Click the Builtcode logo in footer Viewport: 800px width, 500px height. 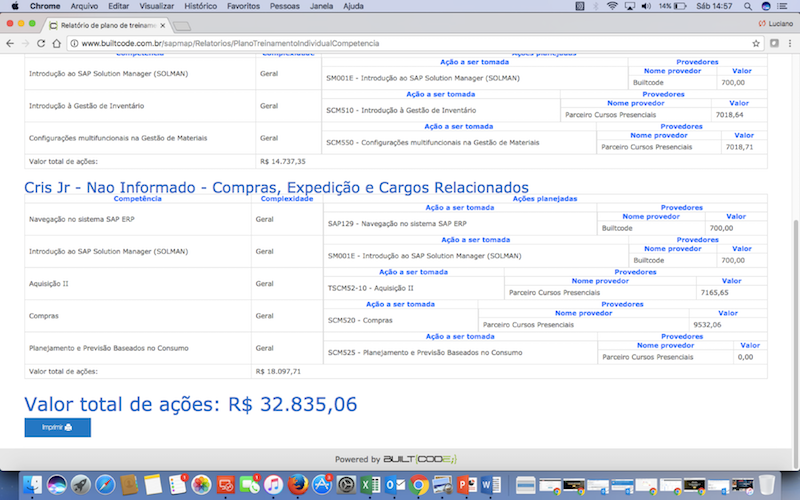pos(420,459)
